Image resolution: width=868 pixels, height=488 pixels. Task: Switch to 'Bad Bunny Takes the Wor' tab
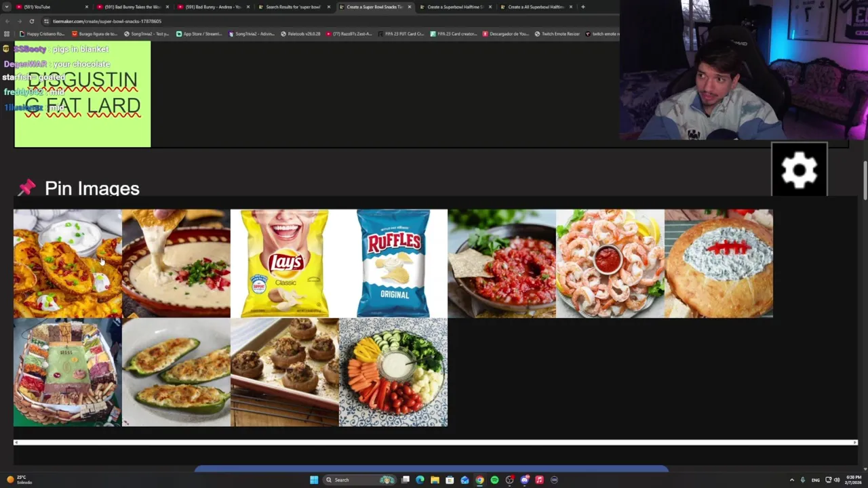(x=132, y=7)
